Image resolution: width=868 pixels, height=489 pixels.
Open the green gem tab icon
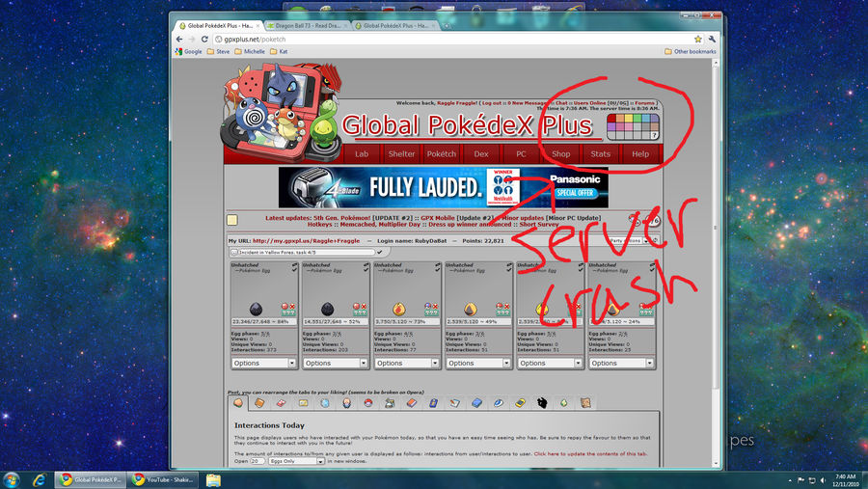563,403
